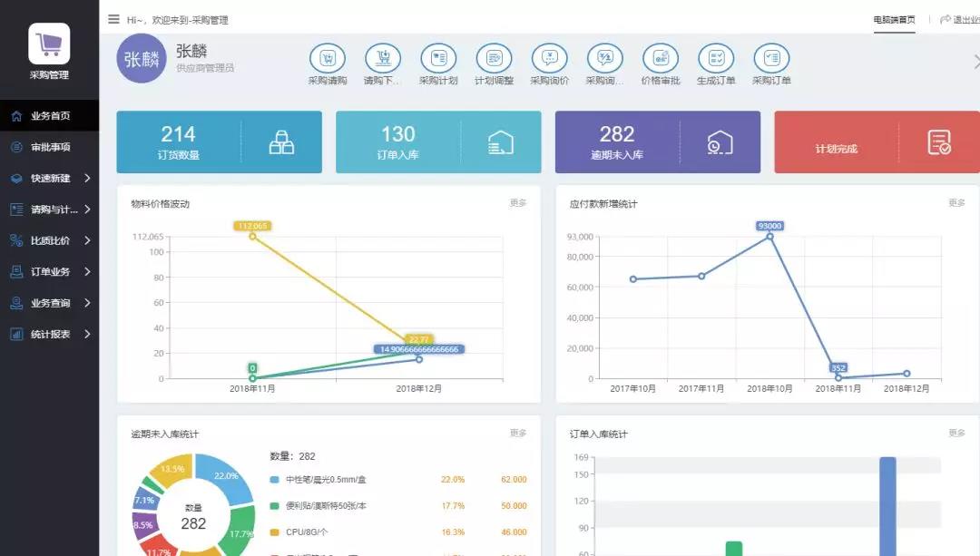This screenshot has width=980, height=556.
Task: Click the boxes icon on 订货数量 card
Action: pyautogui.click(x=281, y=142)
